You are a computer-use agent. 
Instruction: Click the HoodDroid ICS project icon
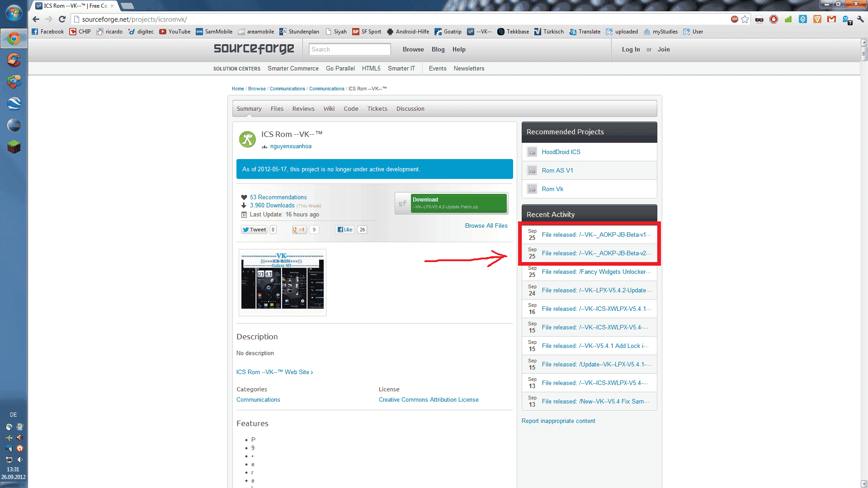click(x=532, y=152)
